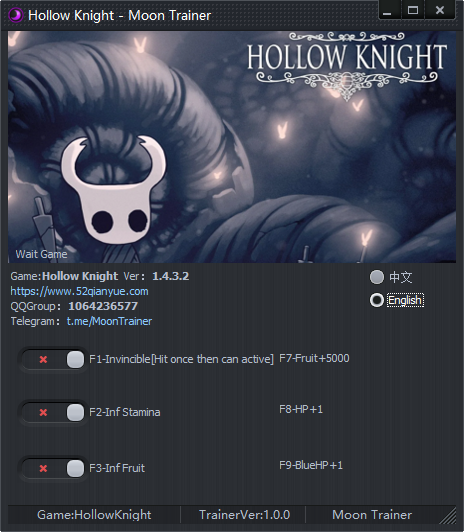Minimize the Moon Trainer window

[x=387, y=10]
